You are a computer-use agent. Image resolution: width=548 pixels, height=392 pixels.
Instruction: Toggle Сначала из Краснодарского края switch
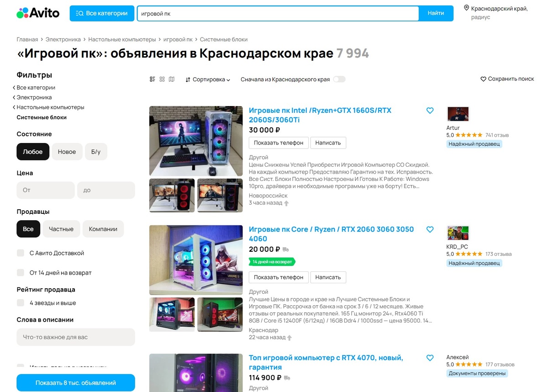tap(339, 79)
